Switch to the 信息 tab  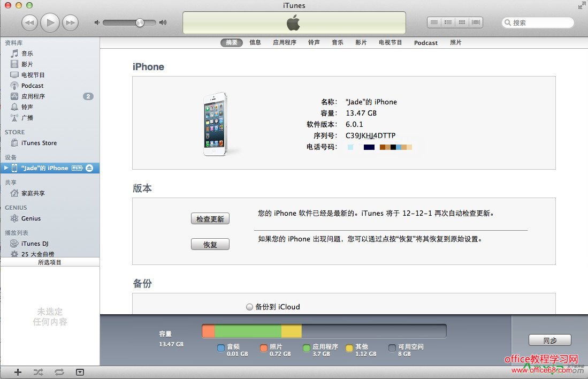(x=255, y=42)
